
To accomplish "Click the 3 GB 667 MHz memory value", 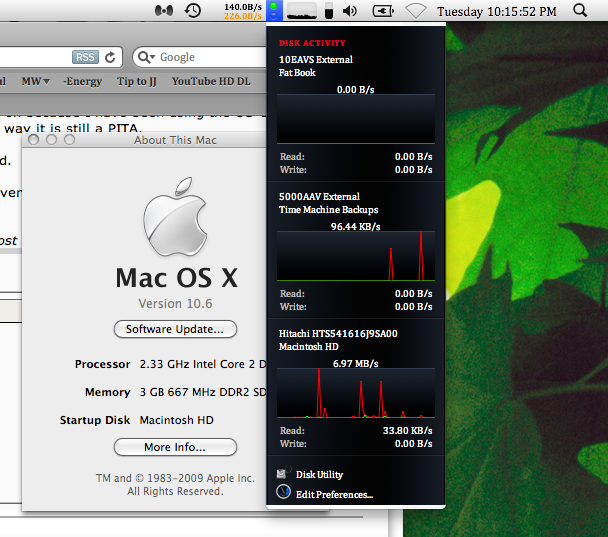I will [203, 392].
